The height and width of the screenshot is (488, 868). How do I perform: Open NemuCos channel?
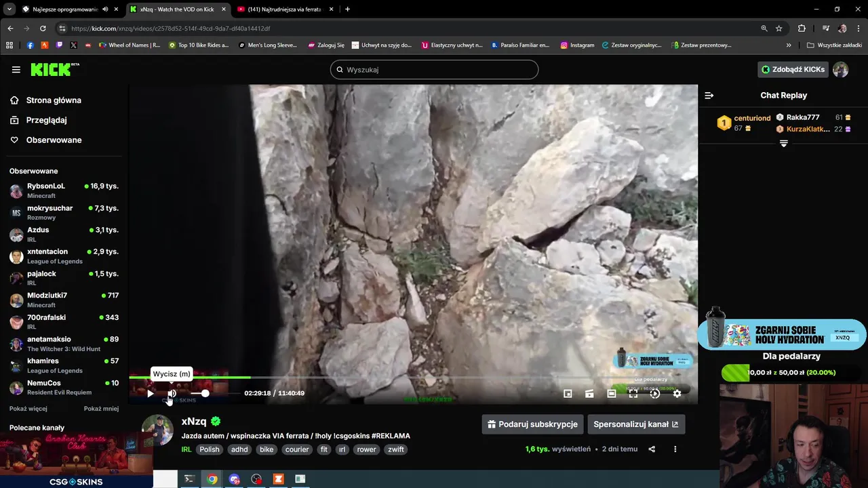tap(64, 388)
